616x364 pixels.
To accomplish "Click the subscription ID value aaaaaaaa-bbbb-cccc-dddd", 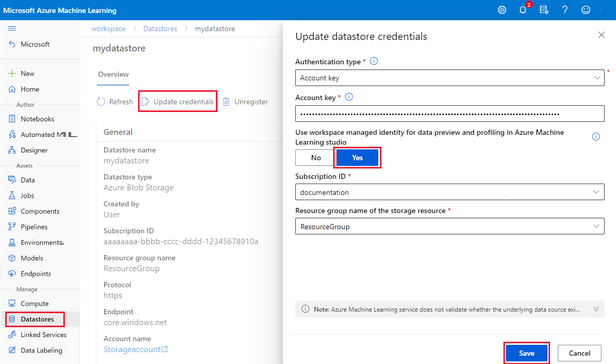I will pos(181,242).
